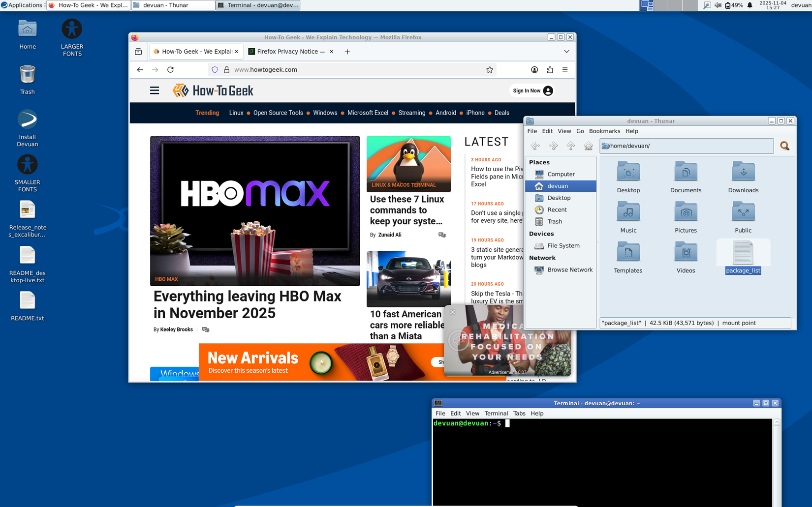Navigate to parent folder with Thunar up arrow

click(x=570, y=146)
